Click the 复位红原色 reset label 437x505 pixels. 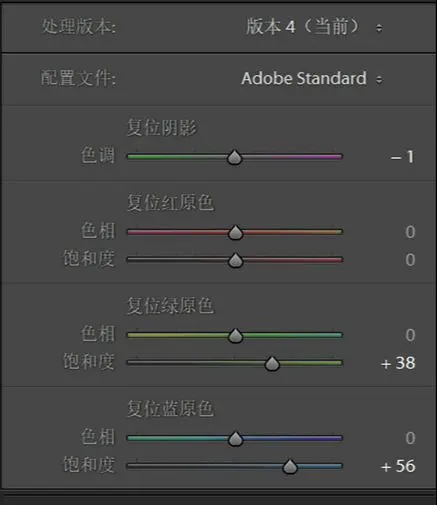click(170, 202)
